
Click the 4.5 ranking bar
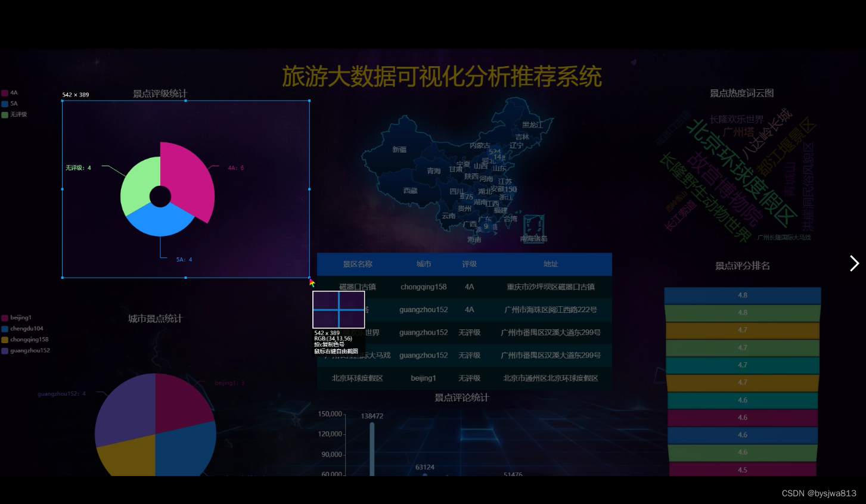click(743, 469)
